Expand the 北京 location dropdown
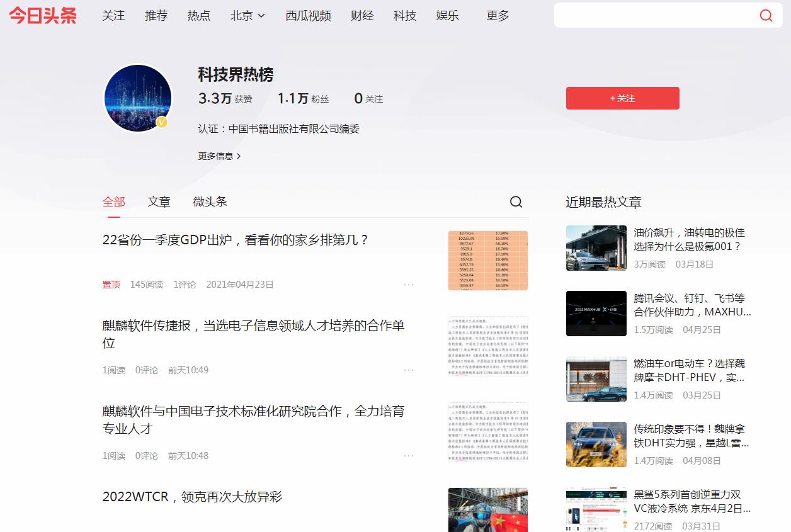This screenshot has height=532, width=791. pos(247,16)
